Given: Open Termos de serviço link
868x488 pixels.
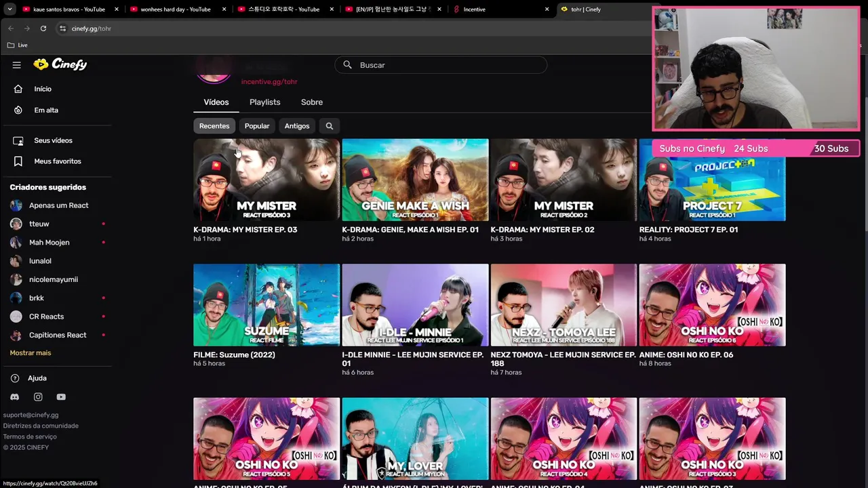Looking at the screenshot, I should click(30, 436).
